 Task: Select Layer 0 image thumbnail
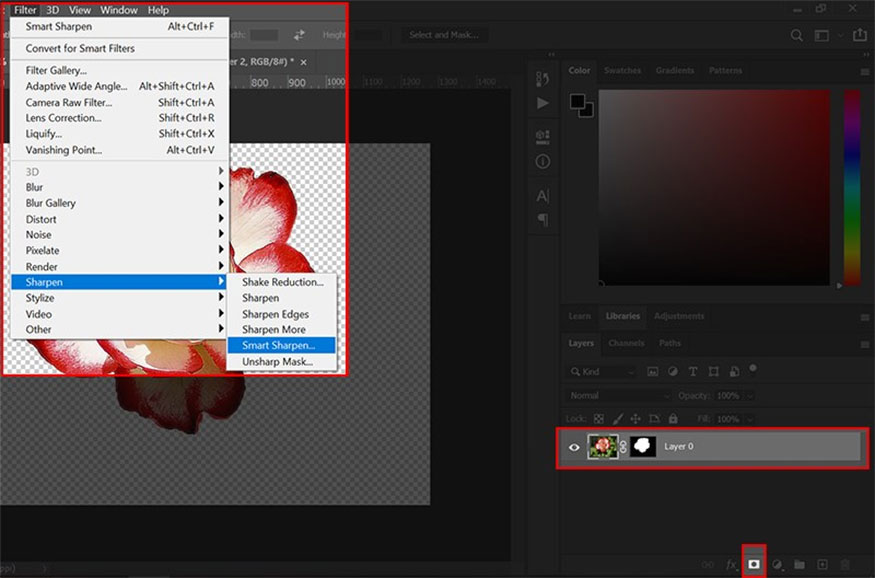[x=603, y=446]
